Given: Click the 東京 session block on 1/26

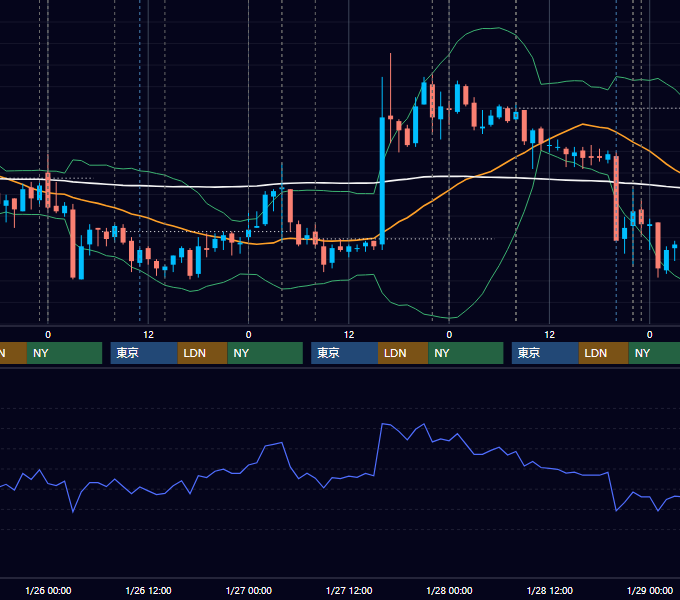Looking at the screenshot, I should [x=144, y=353].
